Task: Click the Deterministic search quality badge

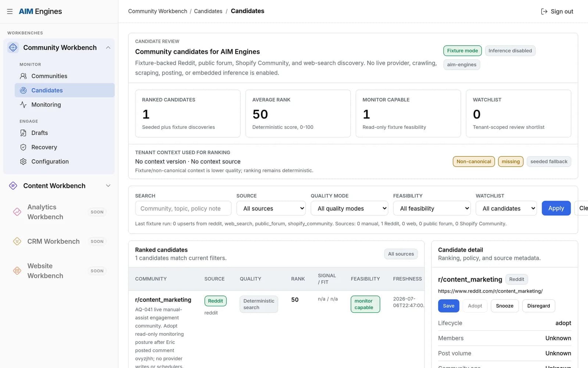Action: (259, 304)
